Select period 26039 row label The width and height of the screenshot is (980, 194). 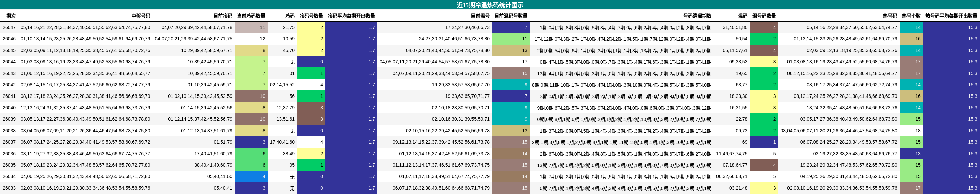pos(9,119)
